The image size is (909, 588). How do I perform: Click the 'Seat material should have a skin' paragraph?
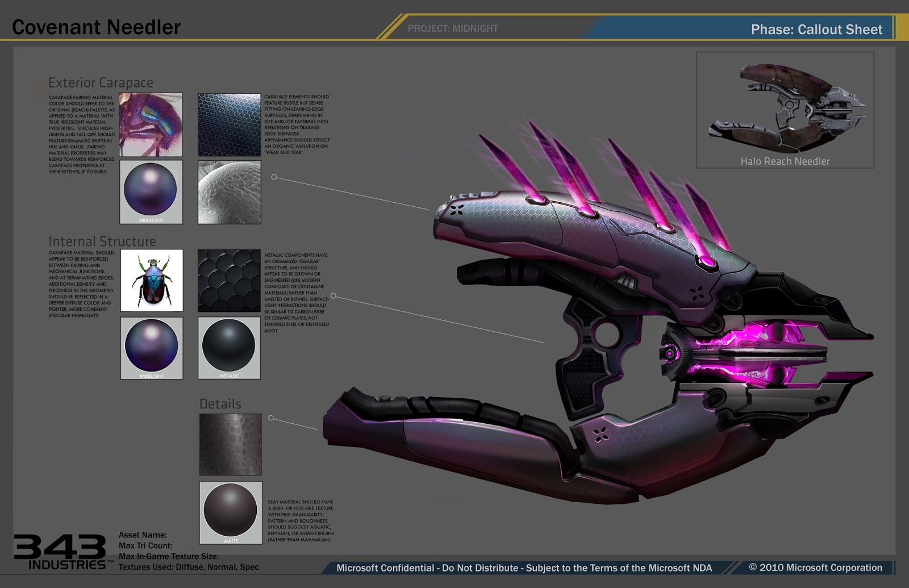pos(301,521)
